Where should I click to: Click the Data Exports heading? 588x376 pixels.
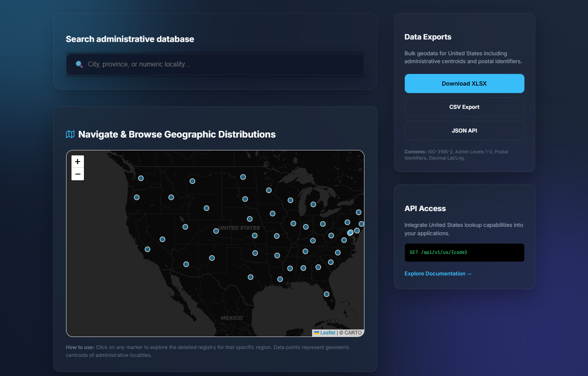click(428, 37)
